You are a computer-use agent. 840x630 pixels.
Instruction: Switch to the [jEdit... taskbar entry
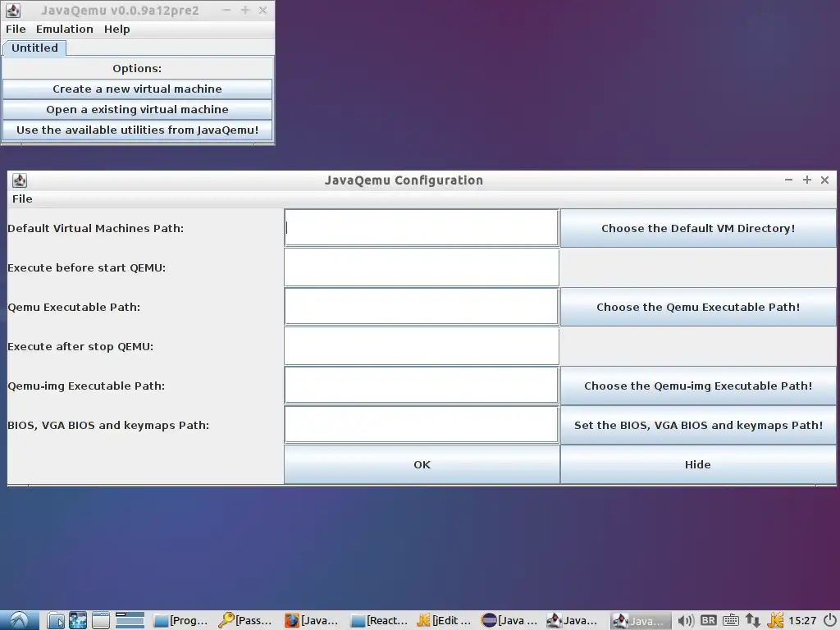click(x=444, y=620)
